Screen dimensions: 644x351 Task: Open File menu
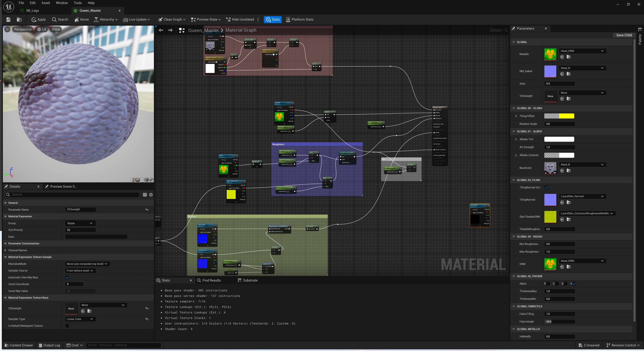tap(21, 3)
